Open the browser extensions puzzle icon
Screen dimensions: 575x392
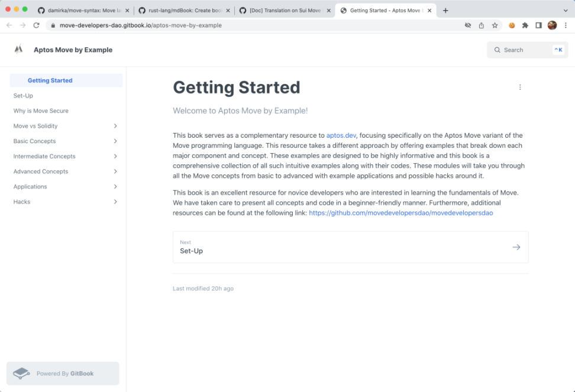click(525, 25)
